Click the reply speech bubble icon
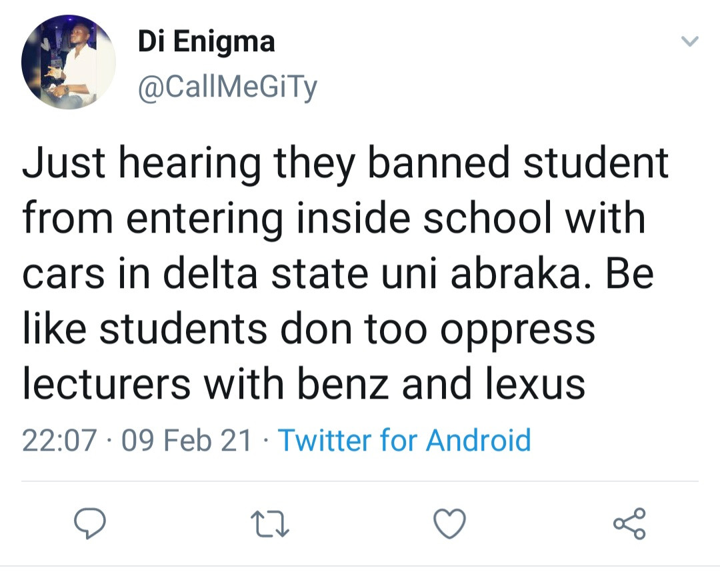This screenshot has height=588, width=720. [x=89, y=523]
